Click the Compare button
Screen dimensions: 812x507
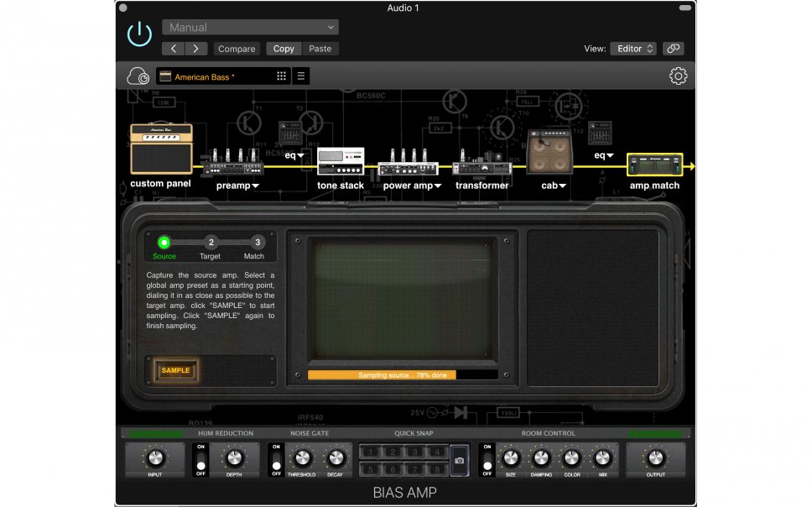coord(237,49)
